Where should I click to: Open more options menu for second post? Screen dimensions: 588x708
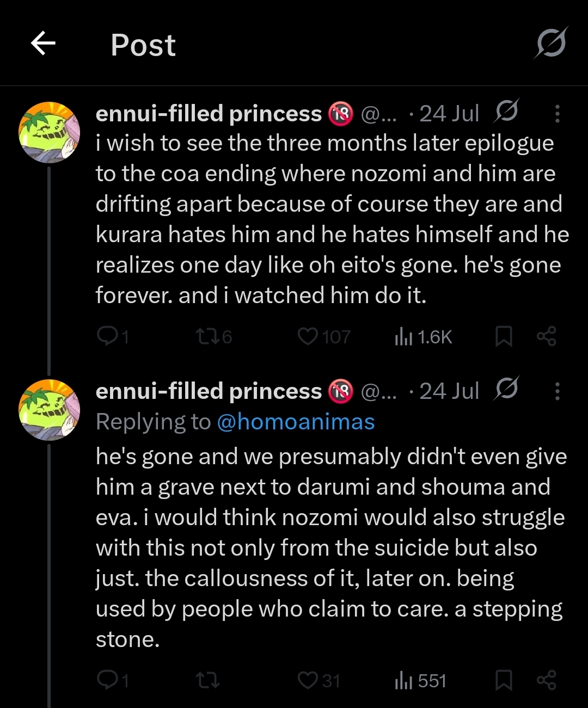click(x=557, y=391)
